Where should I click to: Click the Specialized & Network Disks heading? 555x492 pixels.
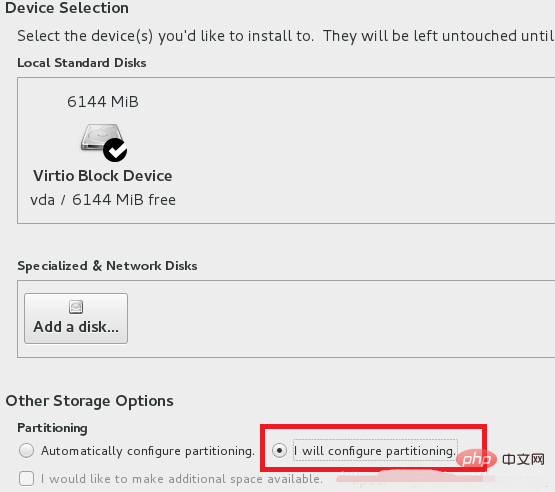click(x=107, y=266)
